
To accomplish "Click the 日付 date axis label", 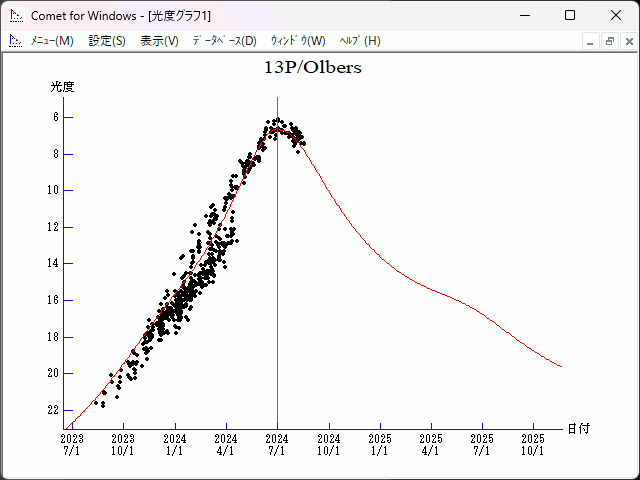I will (x=579, y=429).
